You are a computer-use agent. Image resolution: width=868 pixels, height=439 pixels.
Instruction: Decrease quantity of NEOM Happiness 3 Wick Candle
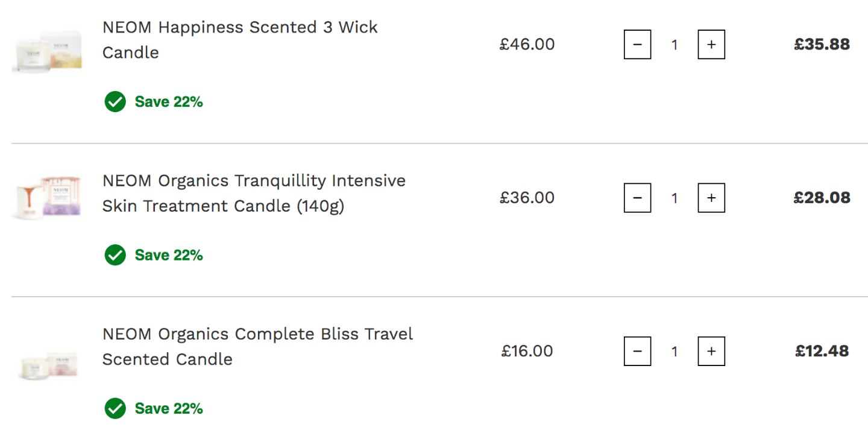[637, 45]
